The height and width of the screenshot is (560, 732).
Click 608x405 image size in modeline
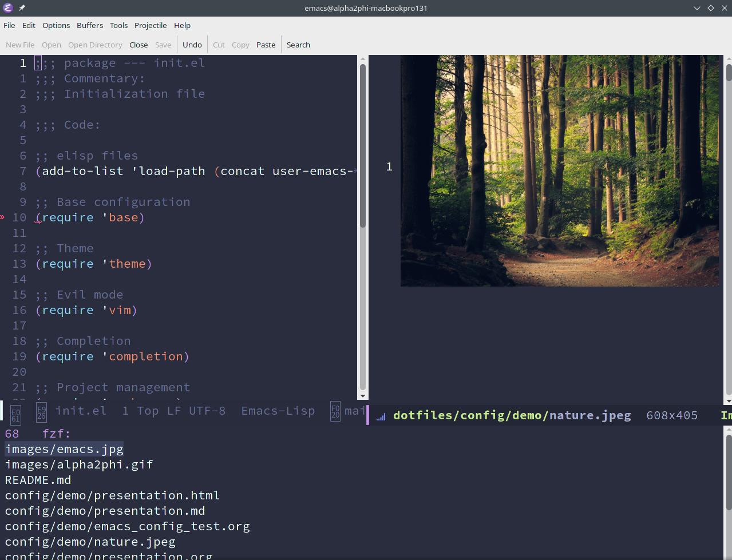pos(672,415)
